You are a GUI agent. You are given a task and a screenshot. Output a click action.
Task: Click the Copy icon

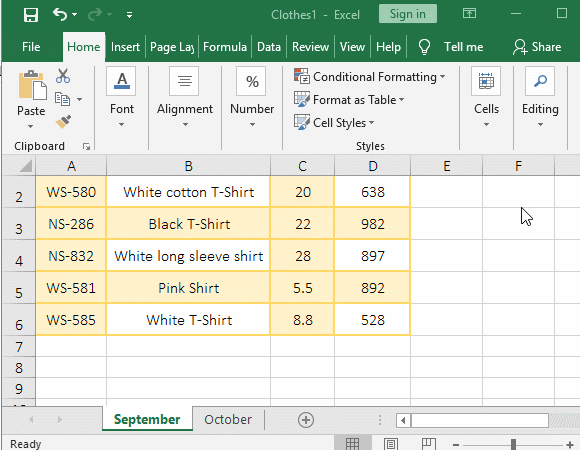(63, 99)
